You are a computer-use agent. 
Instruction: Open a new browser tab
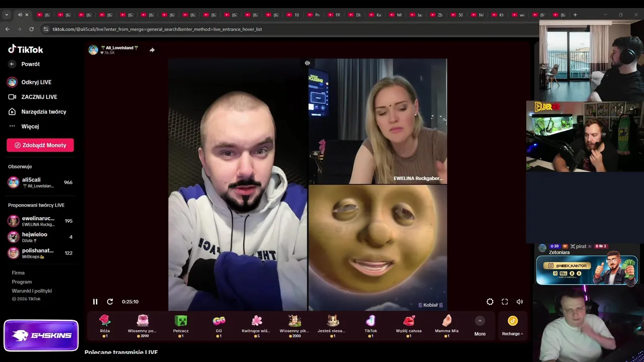(575, 15)
